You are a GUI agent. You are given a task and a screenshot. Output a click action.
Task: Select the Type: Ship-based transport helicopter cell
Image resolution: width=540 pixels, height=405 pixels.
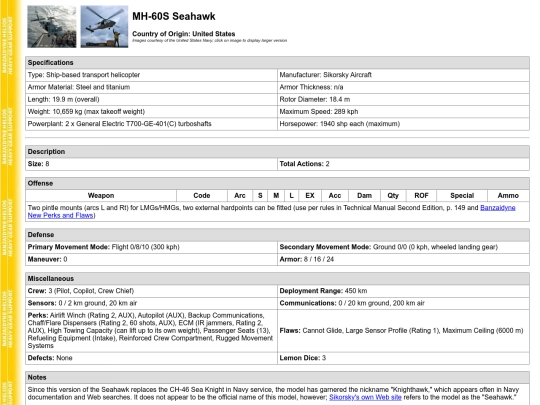(151, 75)
